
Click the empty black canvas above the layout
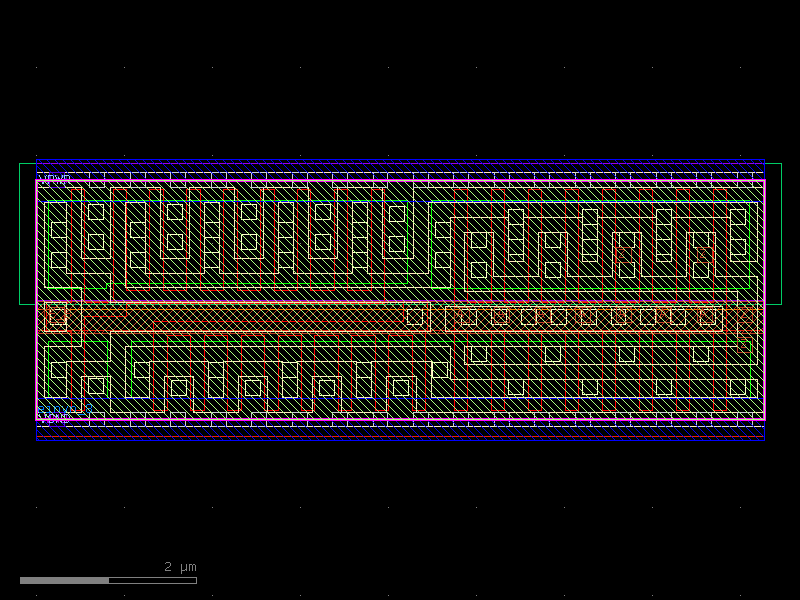tap(400, 80)
